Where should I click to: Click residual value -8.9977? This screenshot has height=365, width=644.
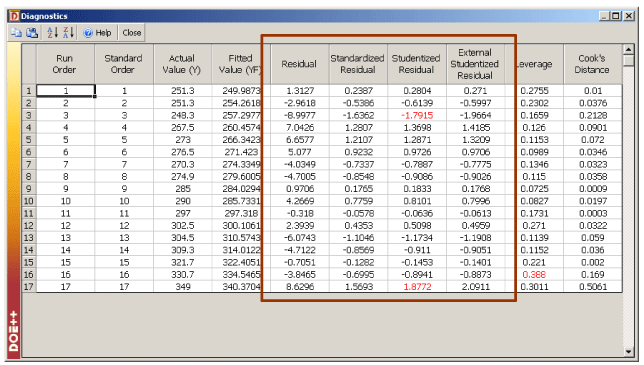click(299, 115)
